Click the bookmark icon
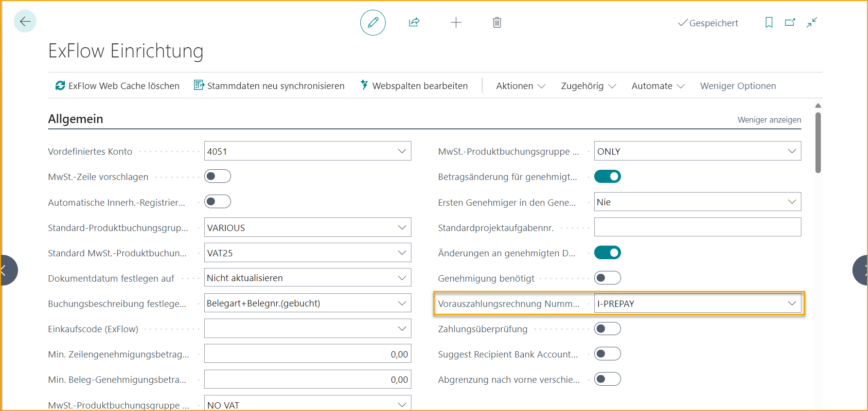The height and width of the screenshot is (411, 868). pos(769,22)
